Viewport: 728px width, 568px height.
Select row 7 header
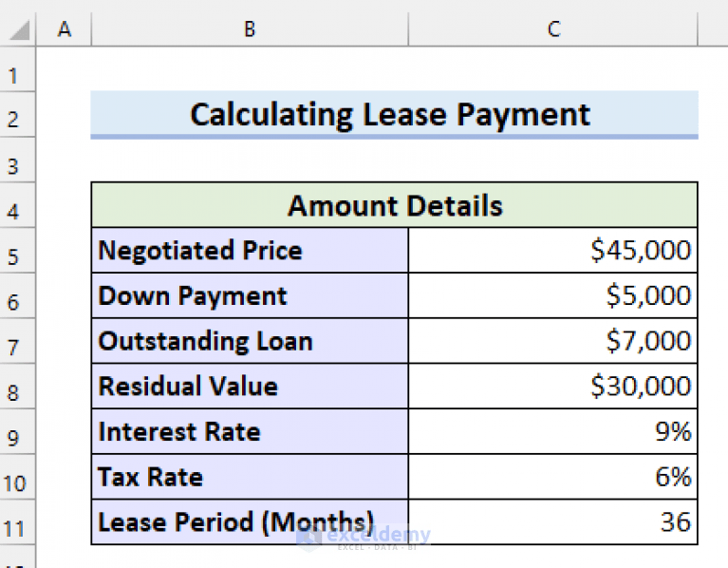(17, 340)
